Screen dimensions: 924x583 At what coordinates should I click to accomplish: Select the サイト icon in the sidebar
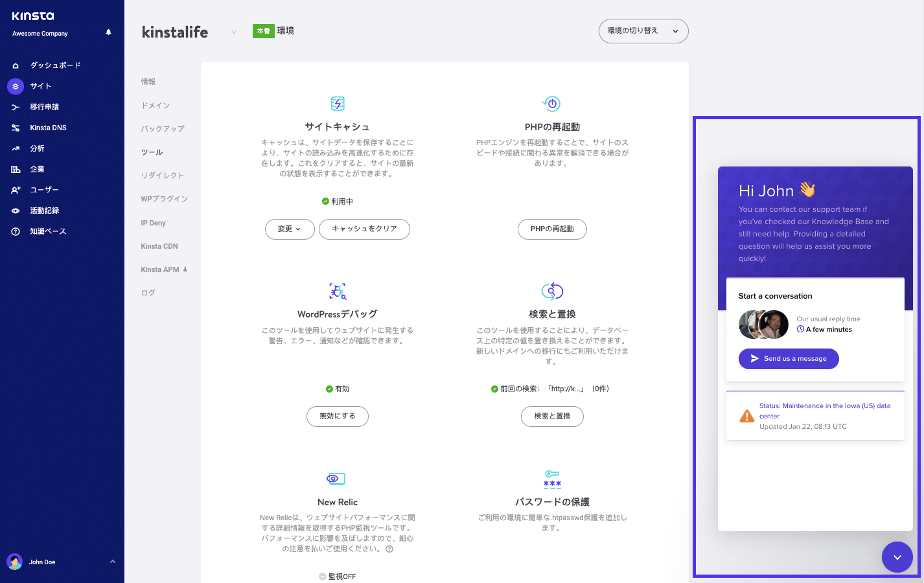(x=15, y=86)
